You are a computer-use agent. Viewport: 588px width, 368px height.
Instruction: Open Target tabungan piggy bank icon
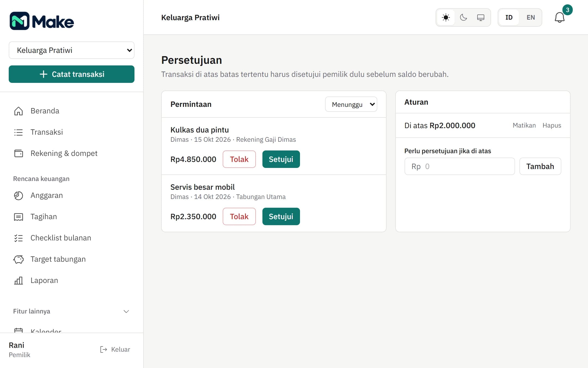click(x=19, y=259)
